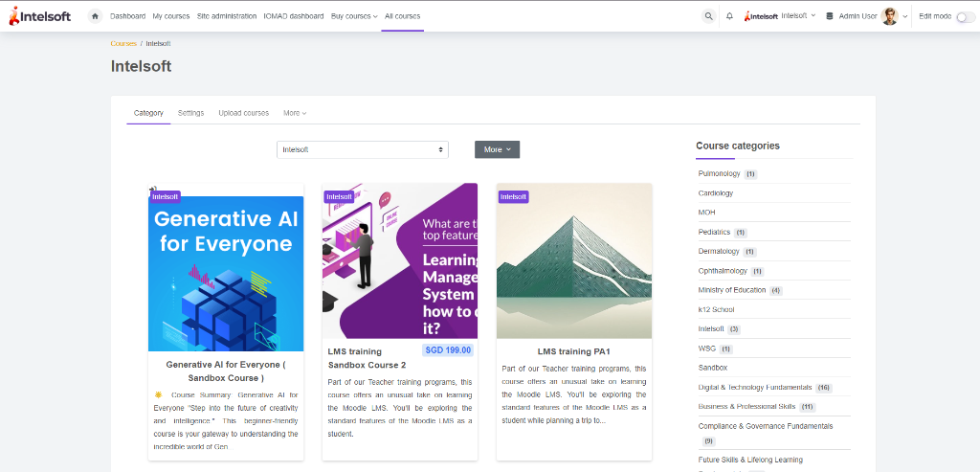This screenshot has width=980, height=472.
Task: Click the Intelsoft logo at top left
Action: pos(40,15)
